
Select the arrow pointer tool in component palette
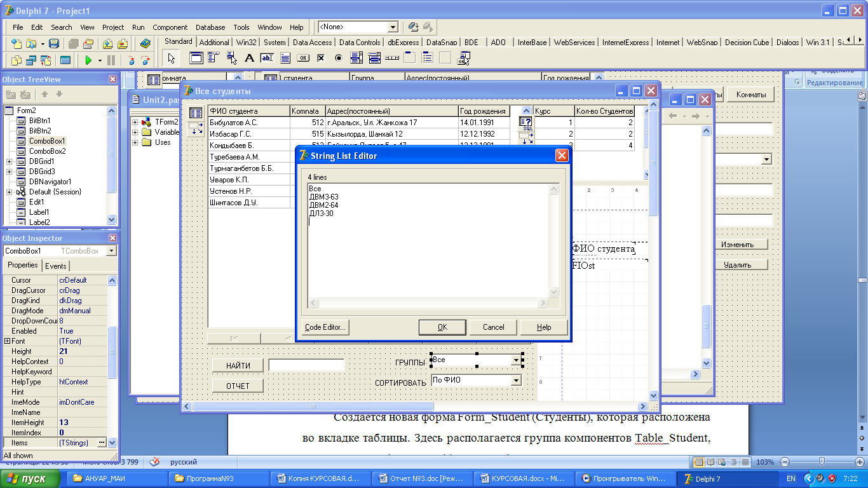(171, 58)
